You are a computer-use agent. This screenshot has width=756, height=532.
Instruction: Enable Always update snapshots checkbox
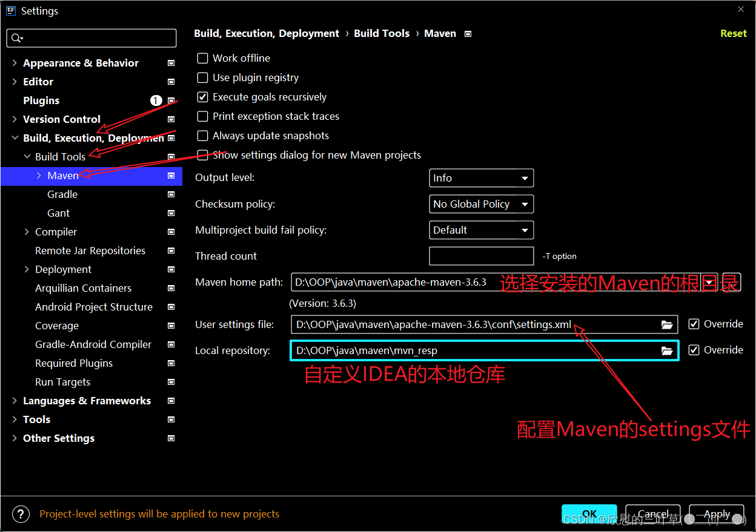(203, 136)
